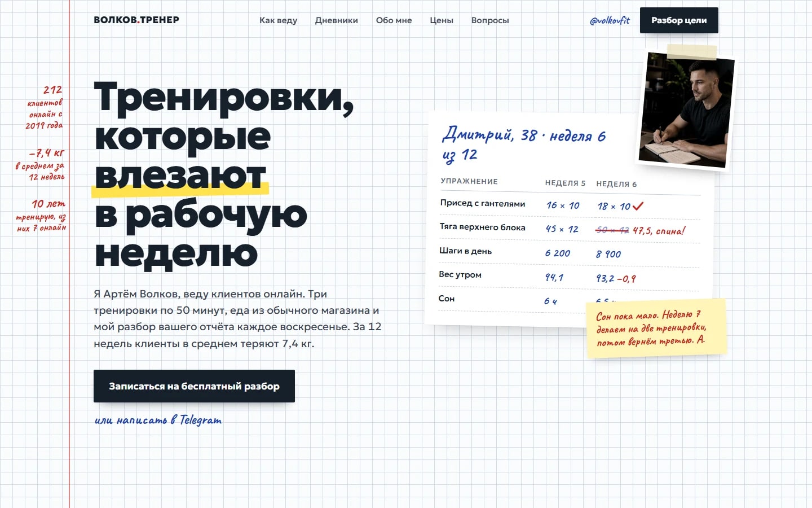Screen dimensions: 812x508
Task: Click the 45 × 12 value
Action: coord(562,229)
